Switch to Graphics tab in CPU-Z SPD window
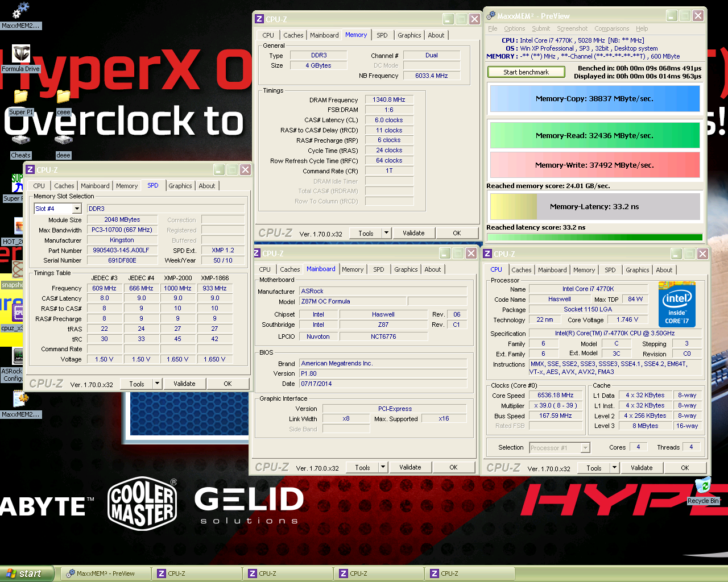The image size is (728, 582). (180, 186)
